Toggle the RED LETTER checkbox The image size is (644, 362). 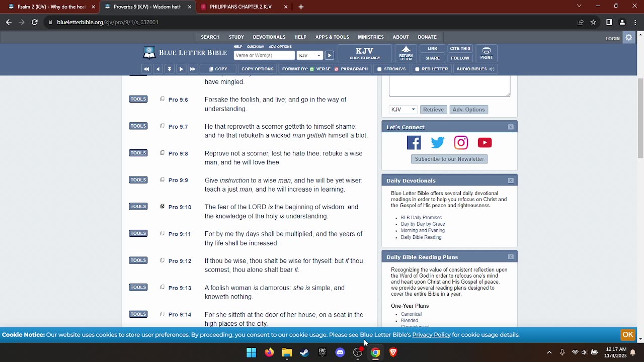tap(431, 69)
